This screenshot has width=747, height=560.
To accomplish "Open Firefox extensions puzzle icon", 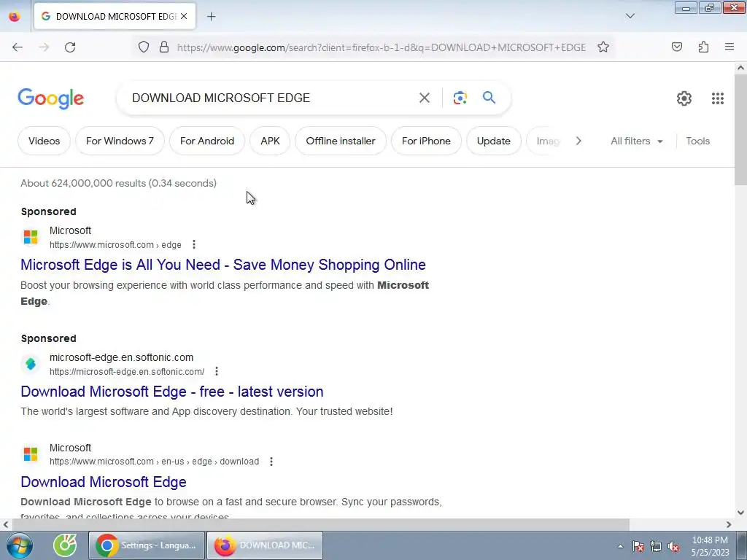I will click(703, 47).
